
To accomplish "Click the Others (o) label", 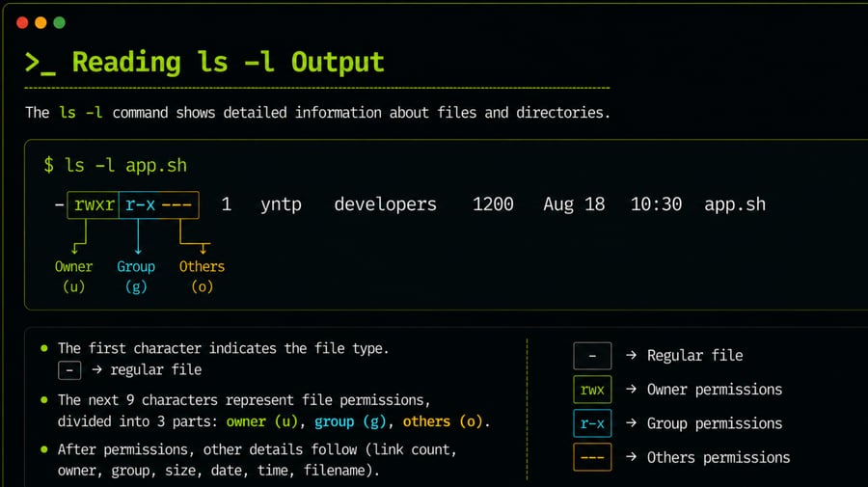I will 203,276.
